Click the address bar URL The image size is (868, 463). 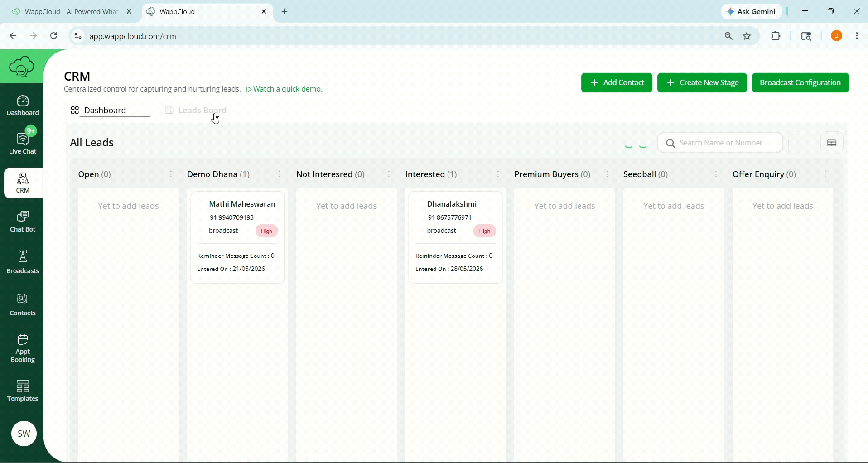[133, 36]
